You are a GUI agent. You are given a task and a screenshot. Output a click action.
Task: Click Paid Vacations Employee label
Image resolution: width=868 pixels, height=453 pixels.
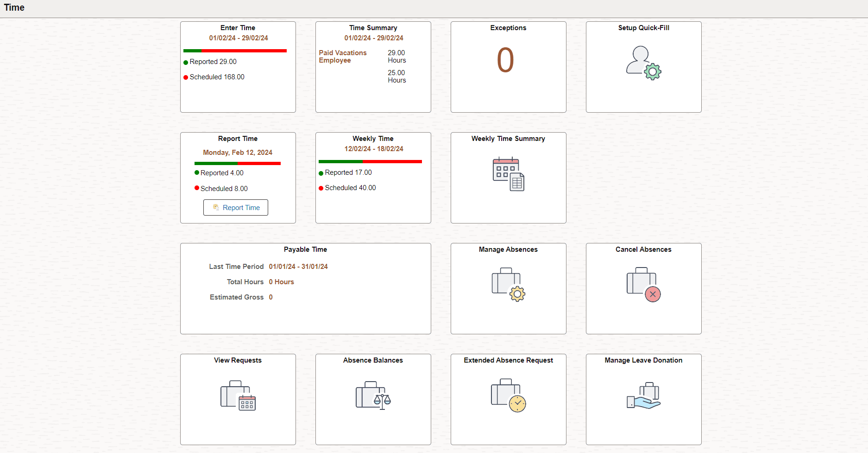click(342, 57)
